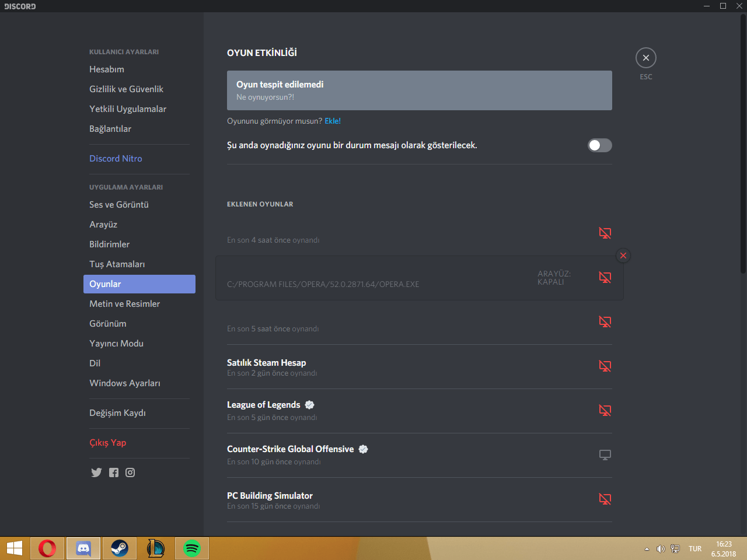Screen dimensions: 747x560
Task: Enable the game status message switch
Action: coord(600,145)
